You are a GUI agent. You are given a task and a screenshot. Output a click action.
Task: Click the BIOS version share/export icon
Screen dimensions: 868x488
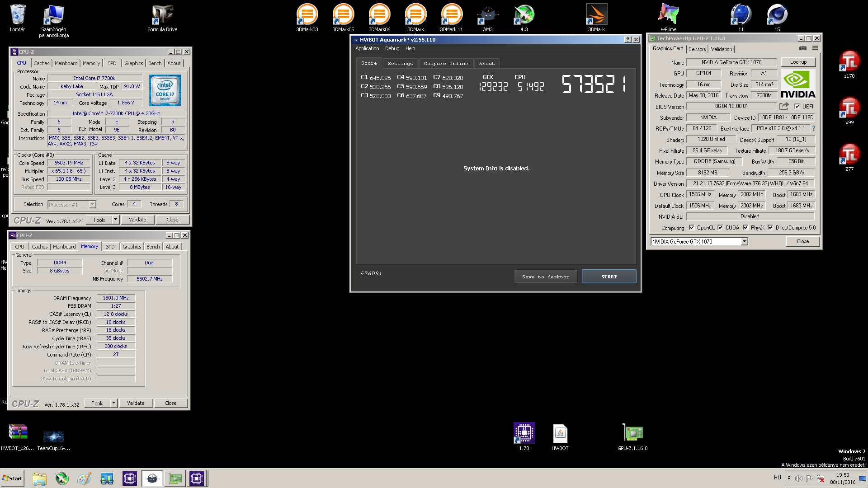click(784, 106)
